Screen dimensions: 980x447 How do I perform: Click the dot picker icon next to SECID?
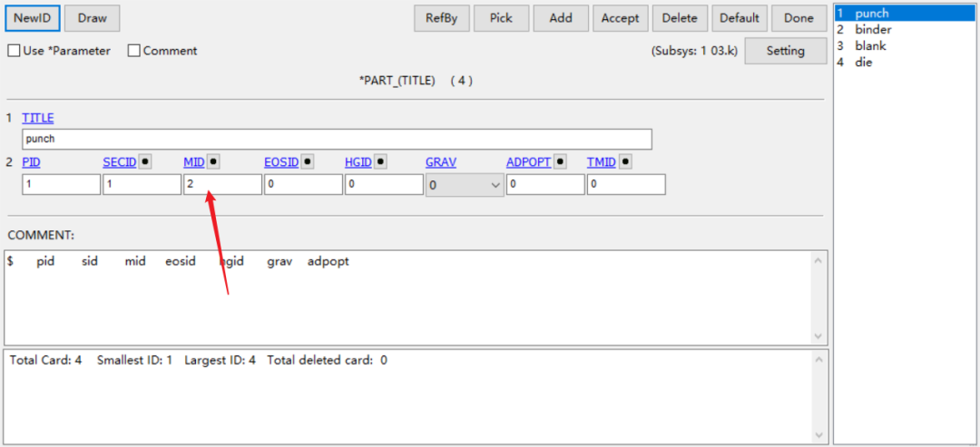[145, 161]
